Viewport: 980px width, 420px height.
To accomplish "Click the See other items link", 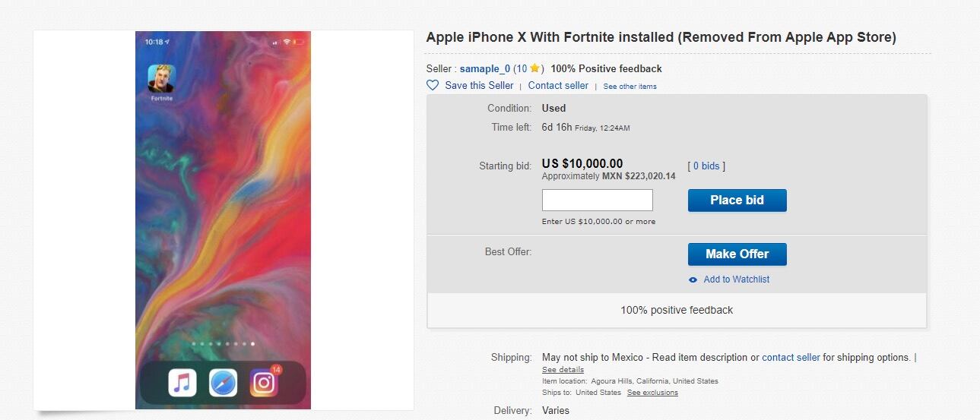I will click(x=630, y=87).
